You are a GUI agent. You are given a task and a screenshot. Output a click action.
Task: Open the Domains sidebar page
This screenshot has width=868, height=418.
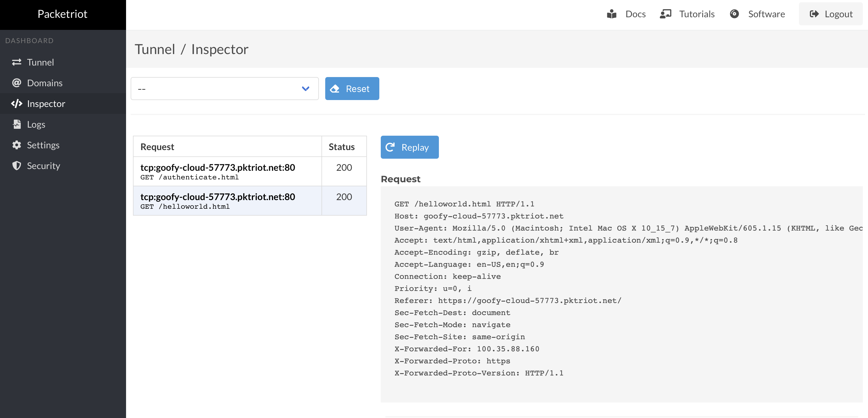pyautogui.click(x=63, y=83)
